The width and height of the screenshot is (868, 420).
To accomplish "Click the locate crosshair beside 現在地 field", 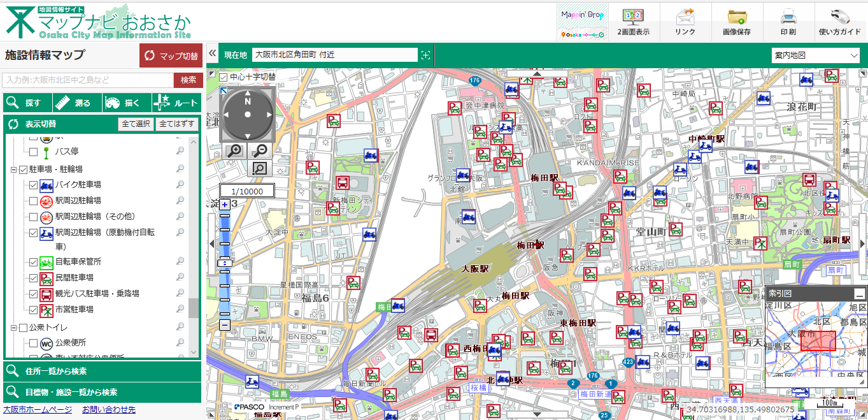I will 425,55.
